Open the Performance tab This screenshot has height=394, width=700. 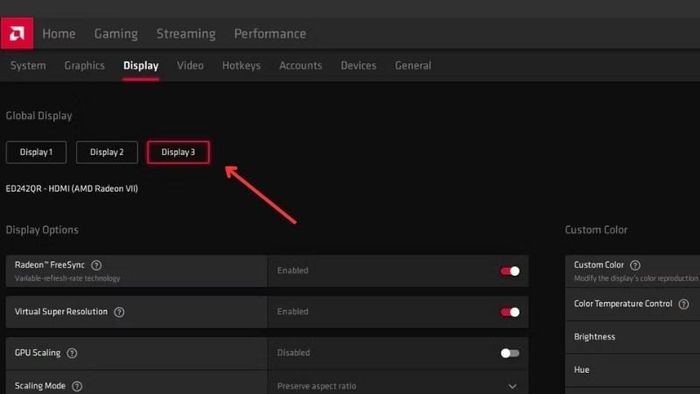(x=270, y=33)
